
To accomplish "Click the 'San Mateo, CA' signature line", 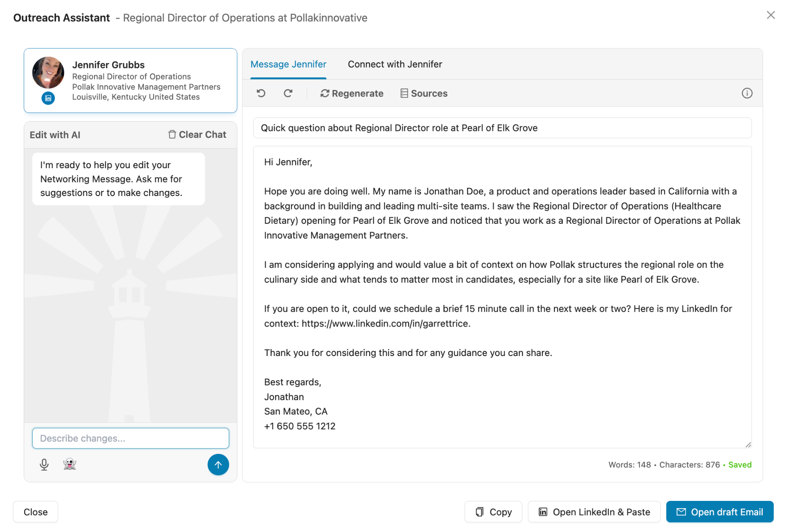I will (296, 411).
